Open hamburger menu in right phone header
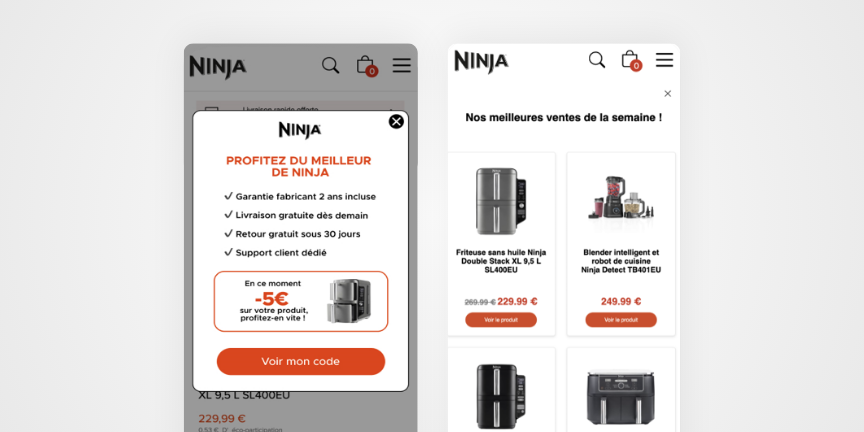Viewport: 864px width, 432px height. coord(665,60)
